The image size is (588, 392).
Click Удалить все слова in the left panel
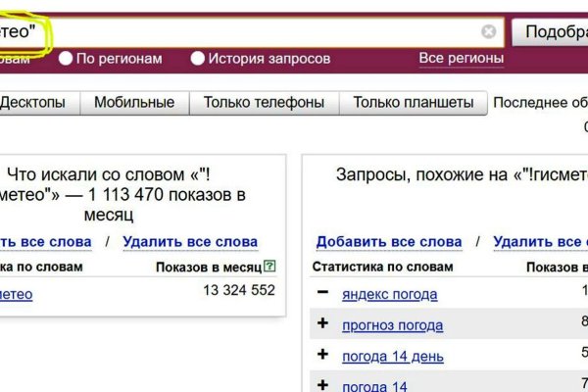(x=190, y=241)
